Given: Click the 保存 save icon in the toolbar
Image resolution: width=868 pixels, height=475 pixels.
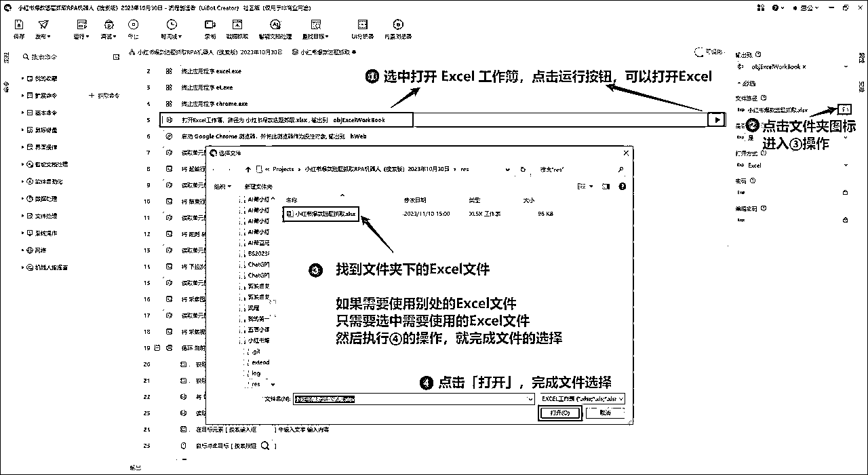Looking at the screenshot, I should click(x=19, y=24).
